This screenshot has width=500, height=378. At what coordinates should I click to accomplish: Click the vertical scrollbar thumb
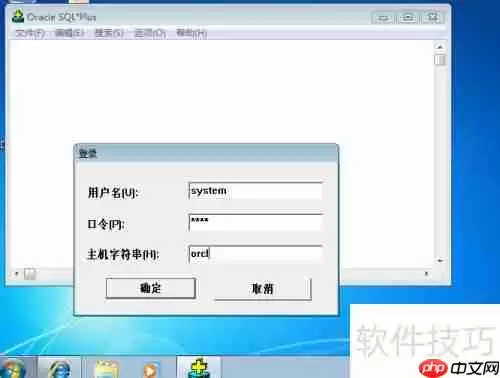pos(440,60)
